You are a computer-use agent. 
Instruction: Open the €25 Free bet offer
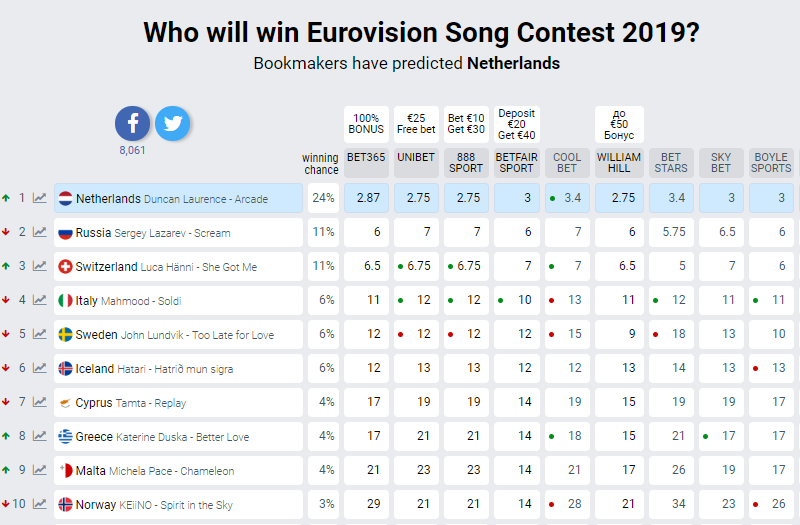coord(416,124)
